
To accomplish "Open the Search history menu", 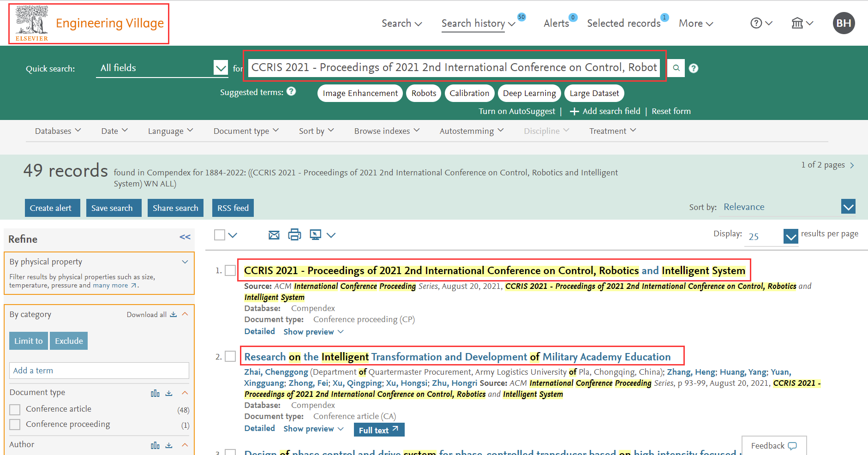I will tap(478, 24).
